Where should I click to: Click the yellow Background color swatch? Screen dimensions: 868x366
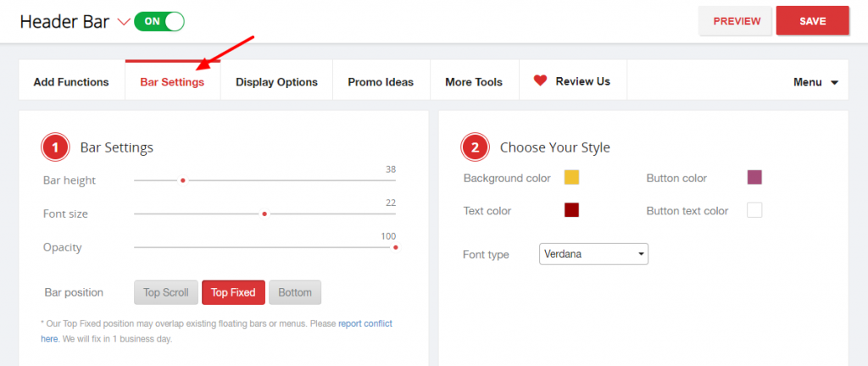(x=572, y=177)
